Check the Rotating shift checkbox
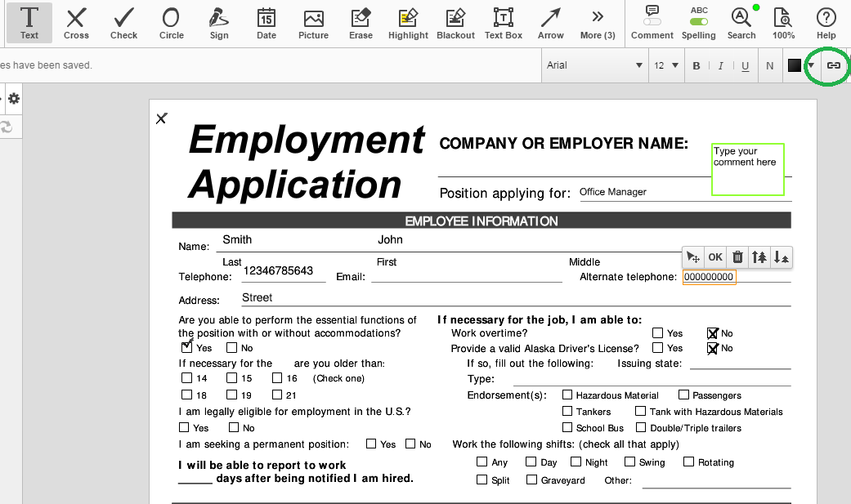The height and width of the screenshot is (504, 851). coord(688,462)
